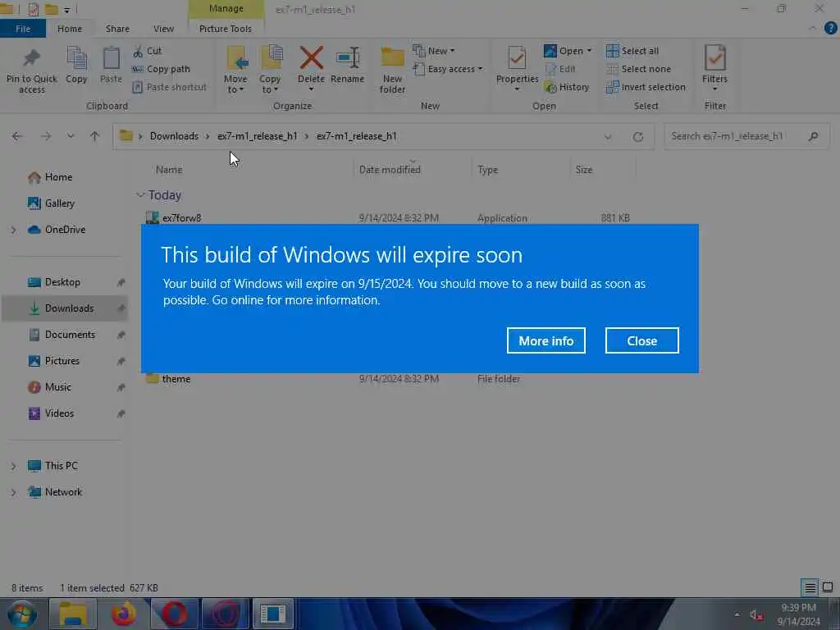Go back with the back arrow
840x630 pixels.
(x=17, y=137)
